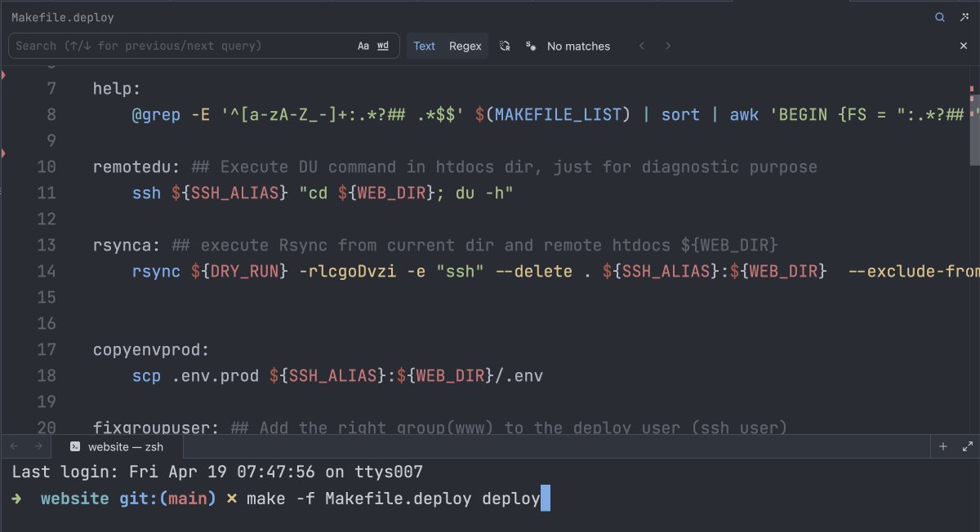Click MAKEFILE_LIST variable on line 8
Image resolution: width=980 pixels, height=532 pixels.
tap(559, 114)
